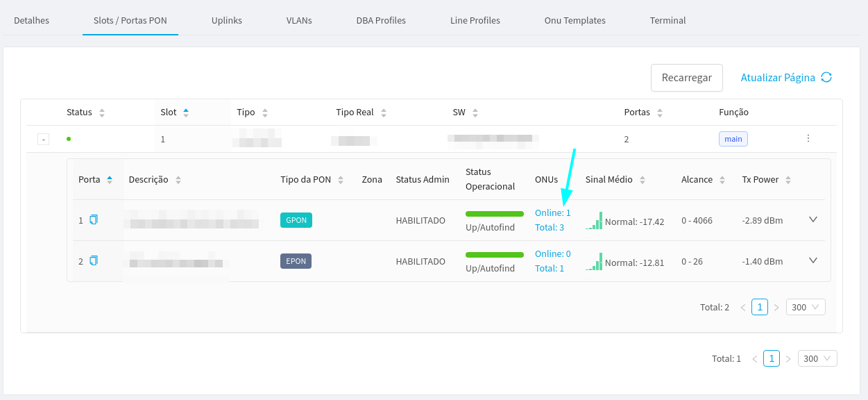
Task: Select page 1 in inner pagination
Action: tap(760, 307)
